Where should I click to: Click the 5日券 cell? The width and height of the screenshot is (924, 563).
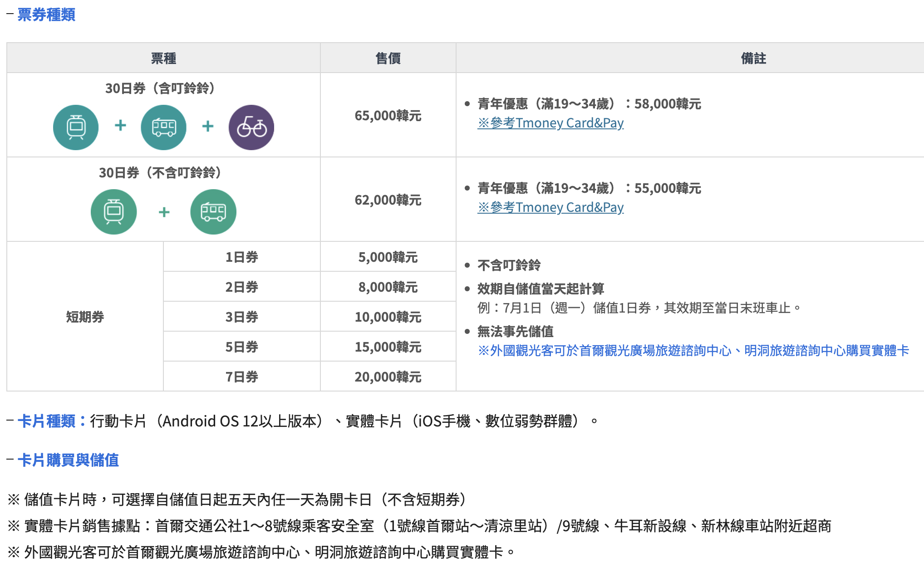(x=241, y=347)
